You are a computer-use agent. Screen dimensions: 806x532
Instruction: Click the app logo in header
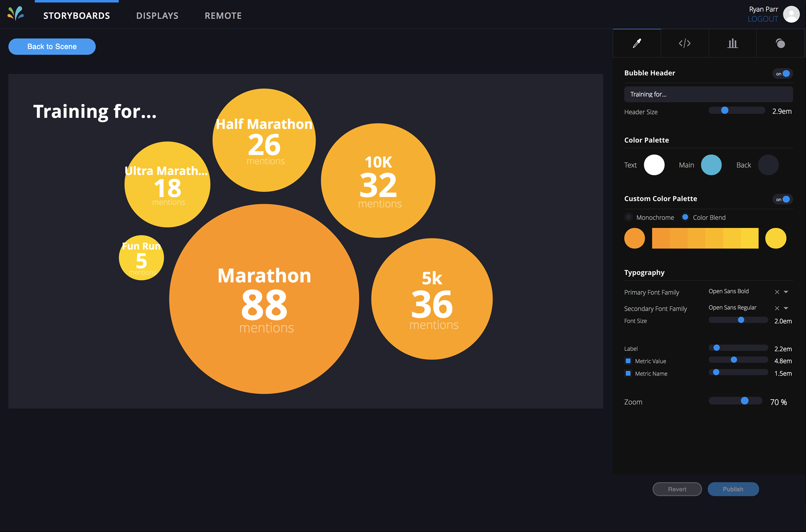(x=16, y=14)
